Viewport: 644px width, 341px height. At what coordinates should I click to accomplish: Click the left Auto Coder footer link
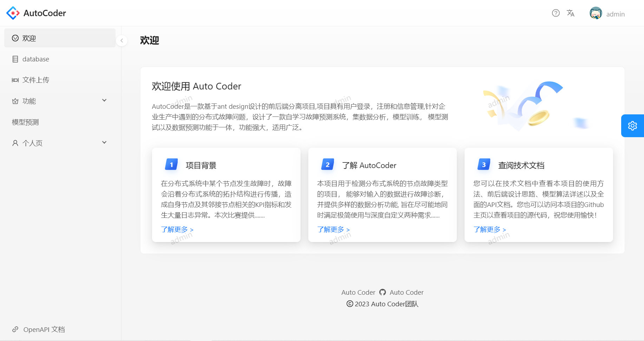(358, 292)
